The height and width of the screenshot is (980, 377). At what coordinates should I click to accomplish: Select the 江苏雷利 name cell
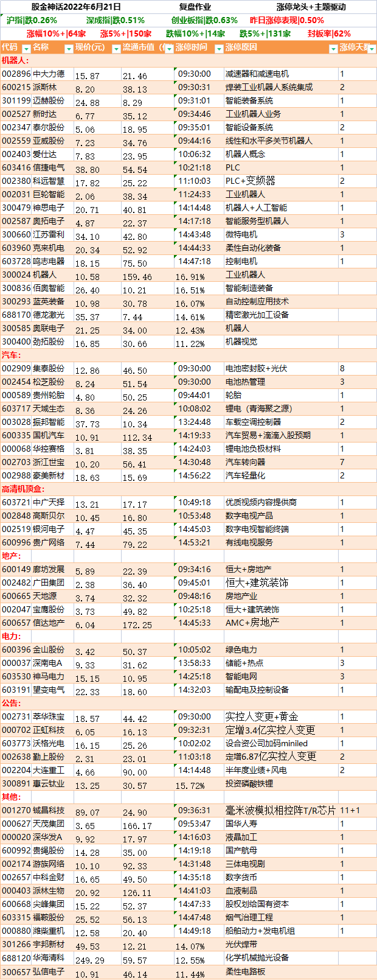click(x=52, y=234)
